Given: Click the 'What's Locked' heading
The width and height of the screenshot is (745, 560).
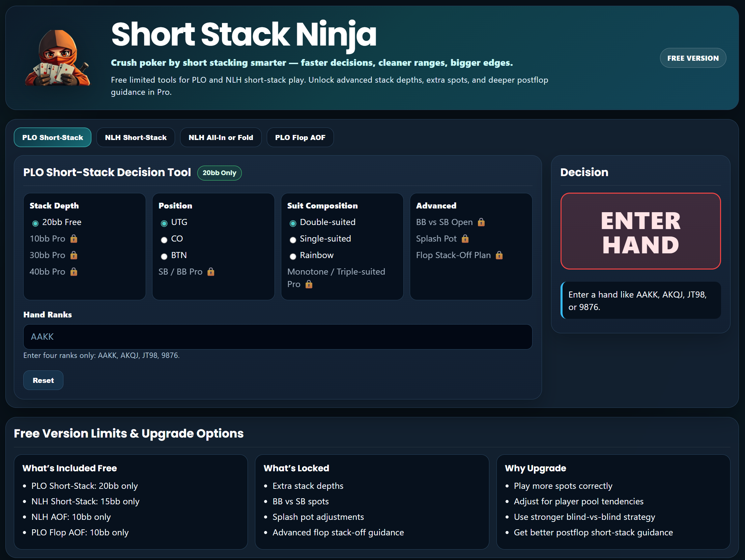Looking at the screenshot, I should pos(296,468).
